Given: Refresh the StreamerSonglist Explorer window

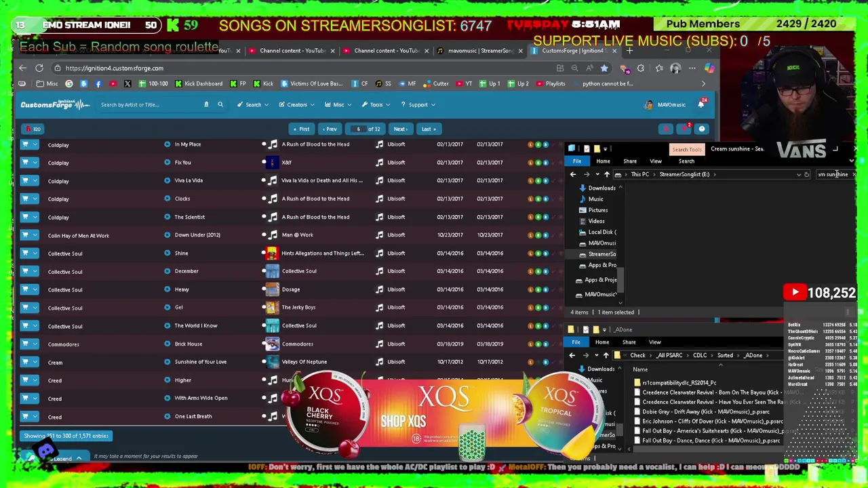Looking at the screenshot, I should point(807,174).
